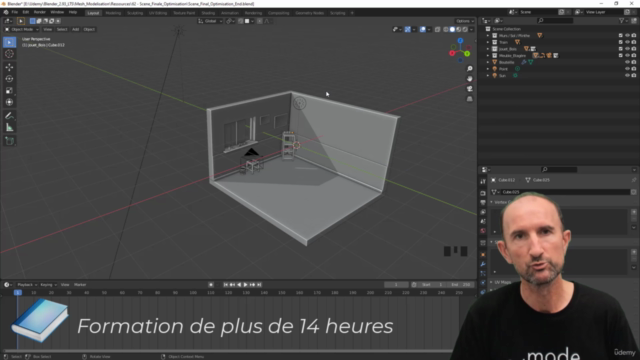The width and height of the screenshot is (640, 360).
Task: Hide the Sun light in viewport
Action: (x=627, y=76)
